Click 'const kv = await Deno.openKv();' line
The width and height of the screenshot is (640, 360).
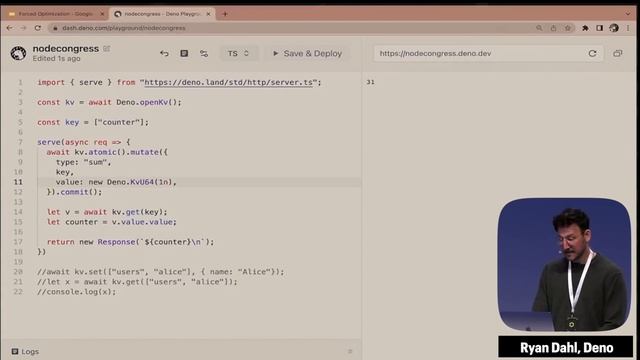[x=109, y=102]
